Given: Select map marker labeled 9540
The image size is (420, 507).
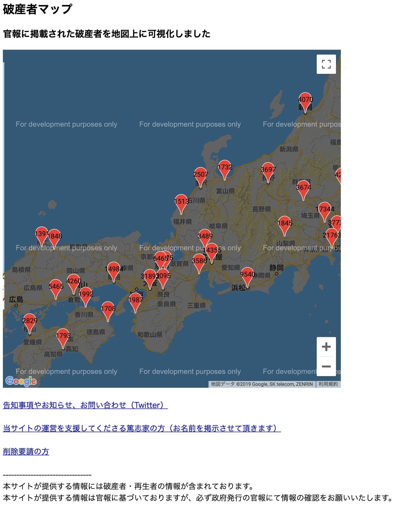Looking at the screenshot, I should tap(247, 277).
